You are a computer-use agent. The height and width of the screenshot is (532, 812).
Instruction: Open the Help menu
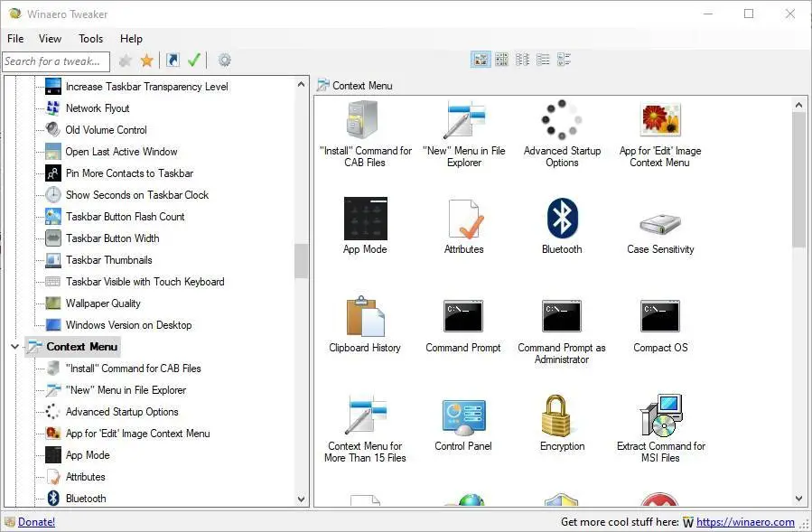131,39
